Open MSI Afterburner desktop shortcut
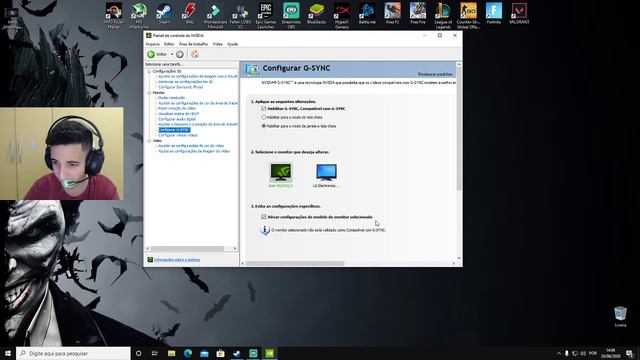Screen dimensions: 640x360 139,16
